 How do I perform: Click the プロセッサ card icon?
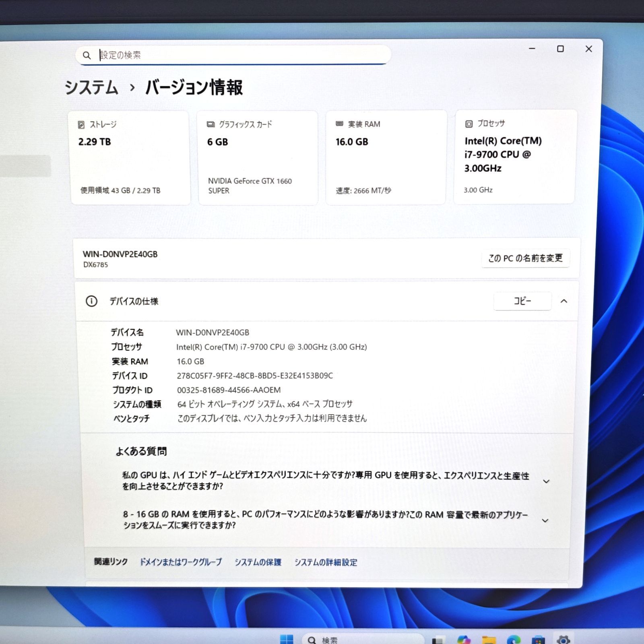pyautogui.click(x=469, y=124)
